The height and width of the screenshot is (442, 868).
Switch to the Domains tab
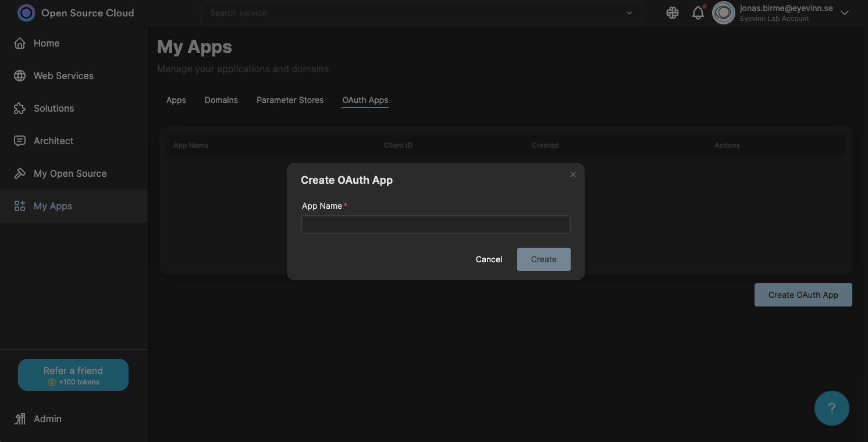(x=221, y=100)
